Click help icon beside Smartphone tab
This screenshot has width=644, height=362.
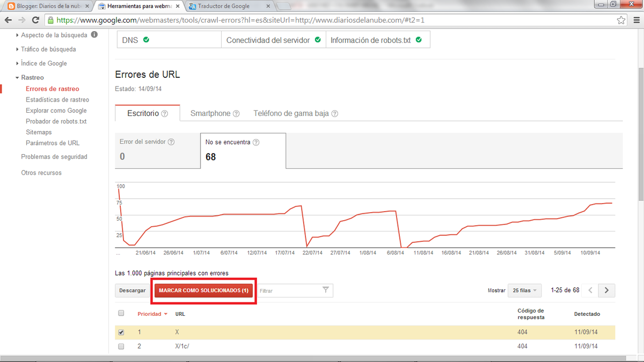point(236,114)
